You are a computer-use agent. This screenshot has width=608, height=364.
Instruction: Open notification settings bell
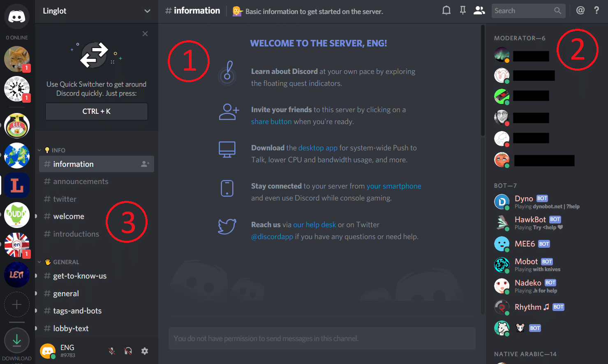446,10
